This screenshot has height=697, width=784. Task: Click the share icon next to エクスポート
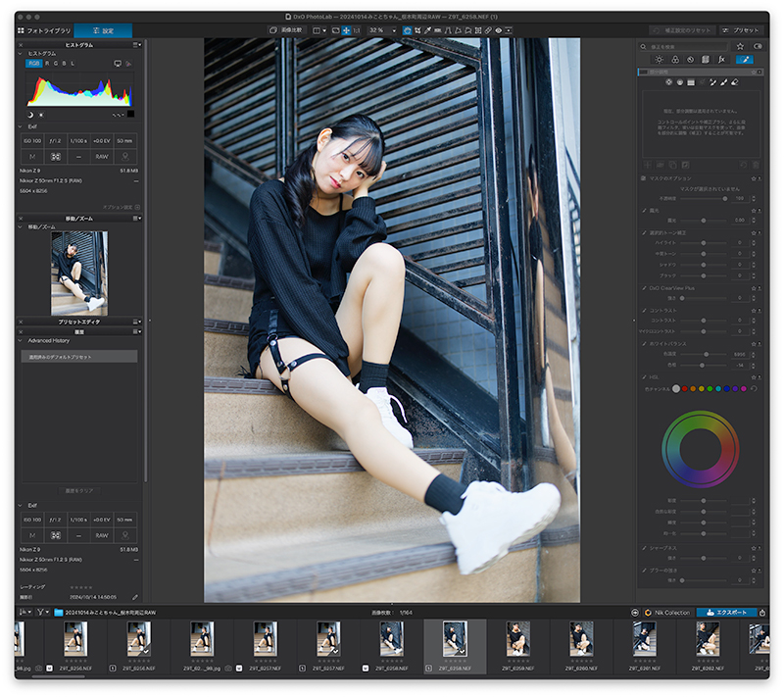pyautogui.click(x=762, y=613)
